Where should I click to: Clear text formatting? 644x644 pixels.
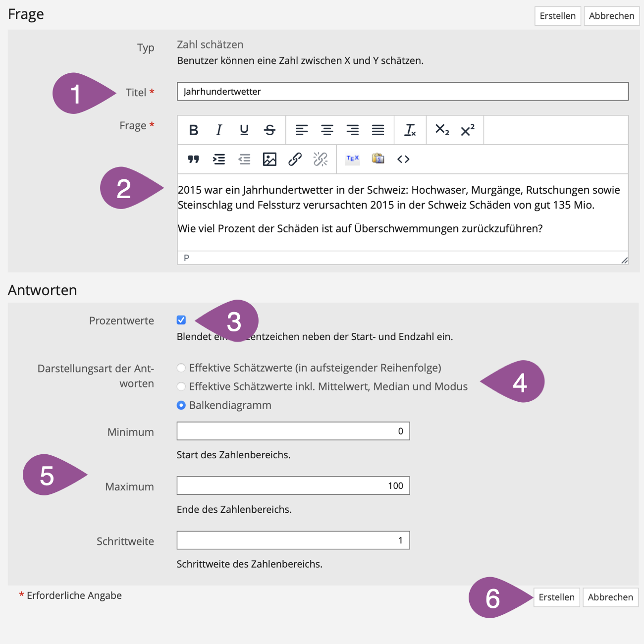point(410,130)
